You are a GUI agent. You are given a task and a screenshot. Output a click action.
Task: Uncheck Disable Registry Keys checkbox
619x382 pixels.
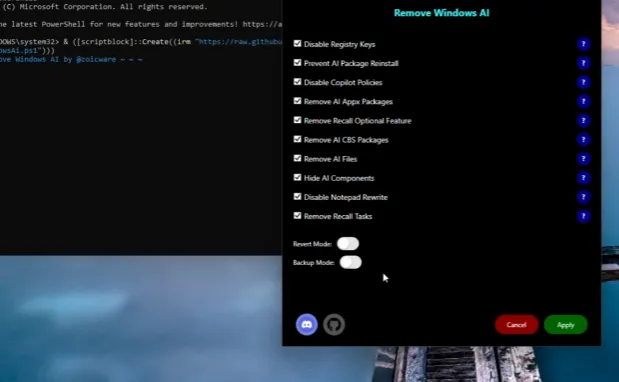(297, 43)
